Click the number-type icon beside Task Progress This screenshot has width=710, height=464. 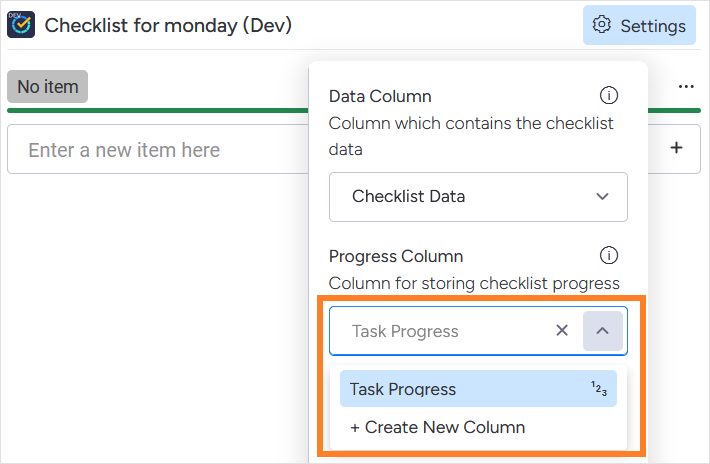click(598, 389)
